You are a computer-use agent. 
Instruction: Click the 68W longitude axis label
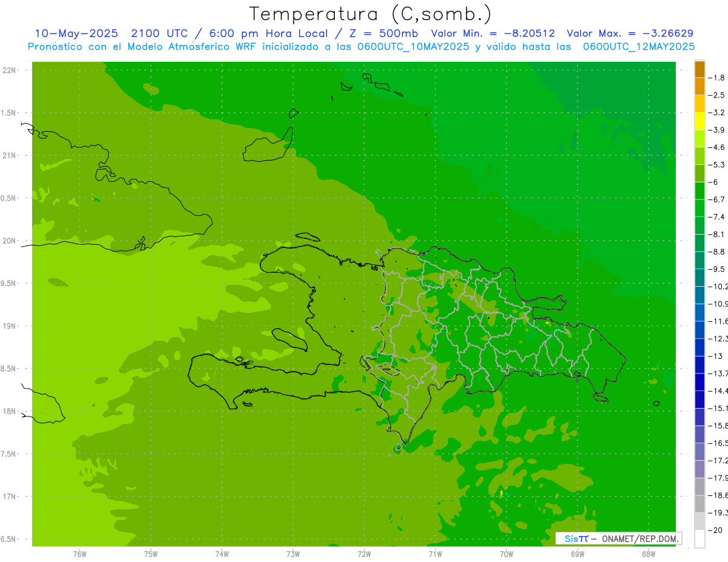[649, 554]
